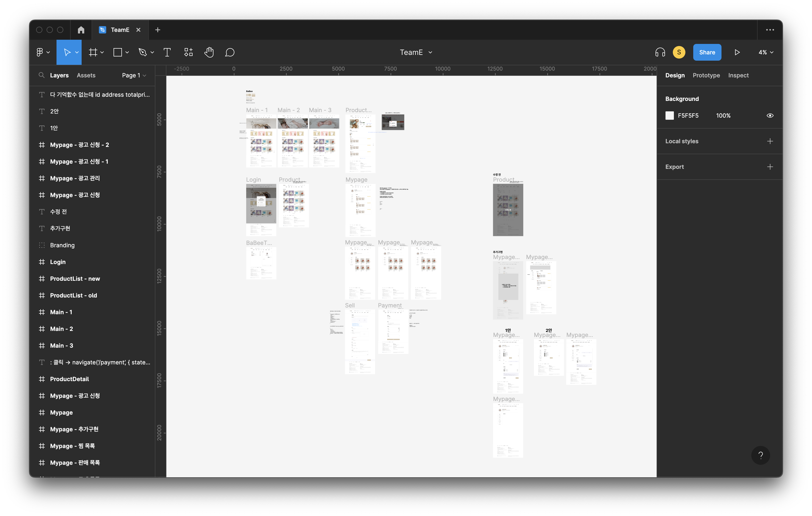Open the 4% zoom level dropdown

pyautogui.click(x=766, y=52)
